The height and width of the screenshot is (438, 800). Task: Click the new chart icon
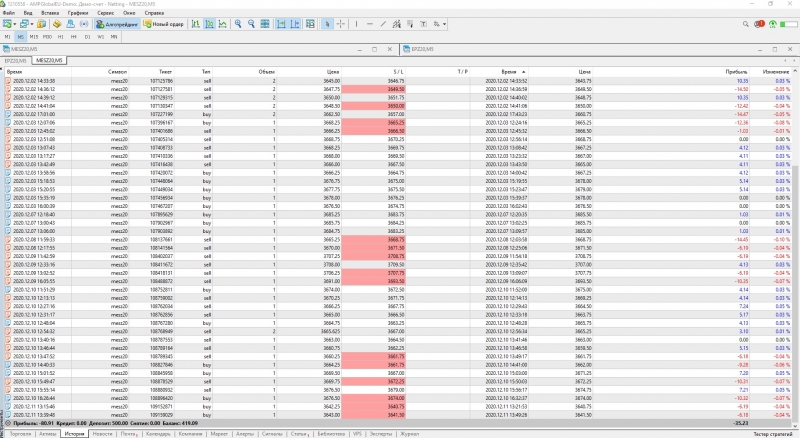pyautogui.click(x=7, y=24)
